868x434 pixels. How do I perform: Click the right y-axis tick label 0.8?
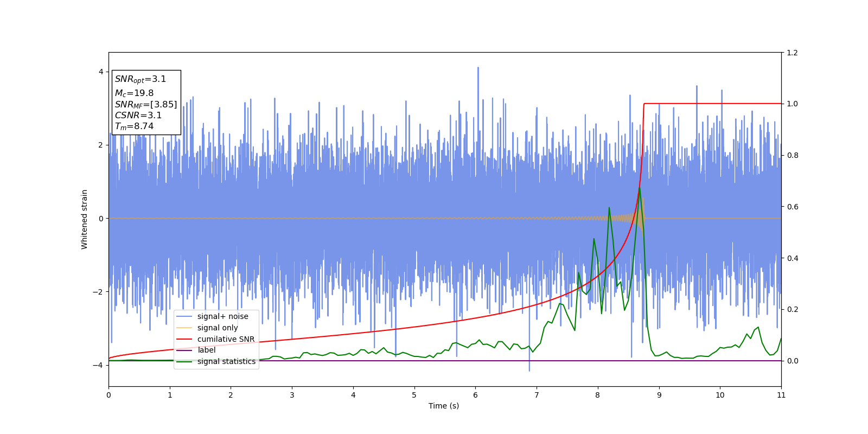click(x=792, y=155)
